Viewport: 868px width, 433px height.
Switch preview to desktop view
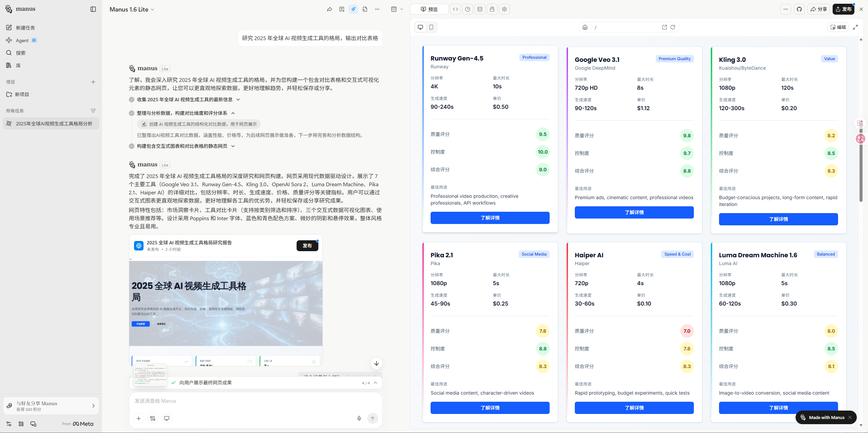(420, 27)
